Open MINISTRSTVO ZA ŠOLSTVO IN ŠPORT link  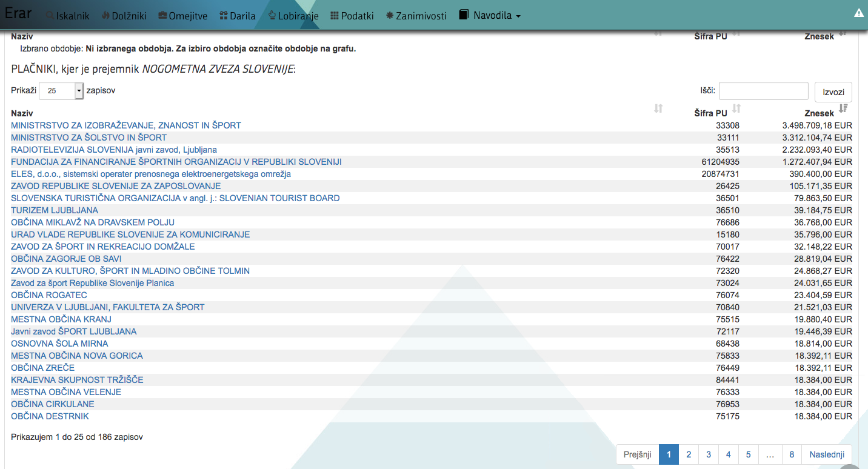coord(88,138)
